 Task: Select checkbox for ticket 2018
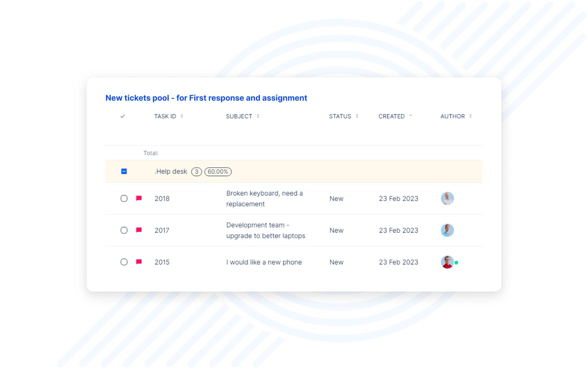pos(124,198)
